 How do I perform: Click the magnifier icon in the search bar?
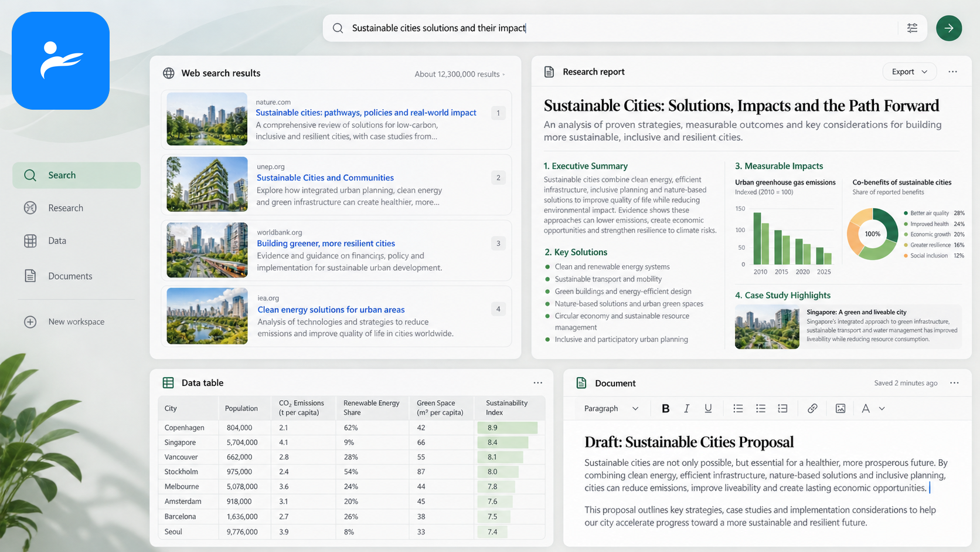tap(338, 28)
